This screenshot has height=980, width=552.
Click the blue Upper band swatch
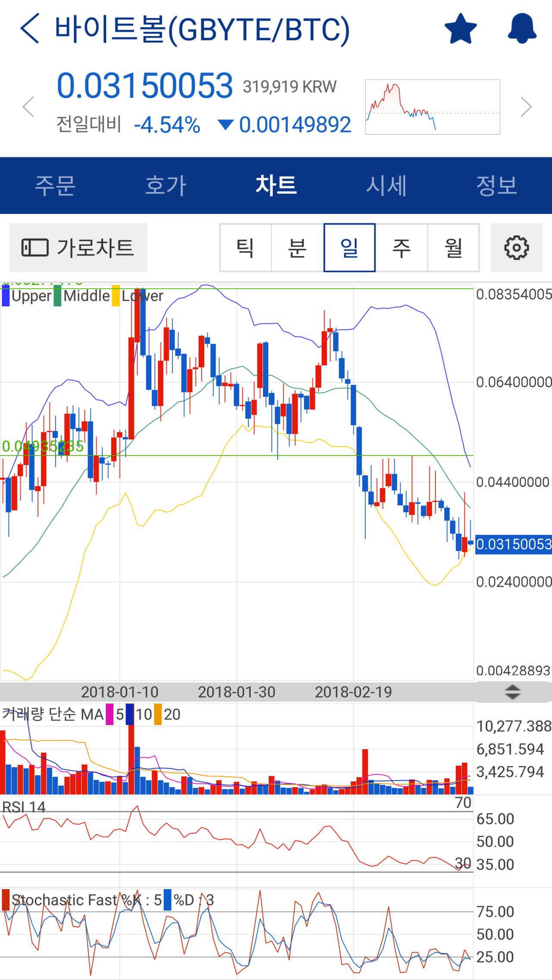pyautogui.click(x=6, y=296)
